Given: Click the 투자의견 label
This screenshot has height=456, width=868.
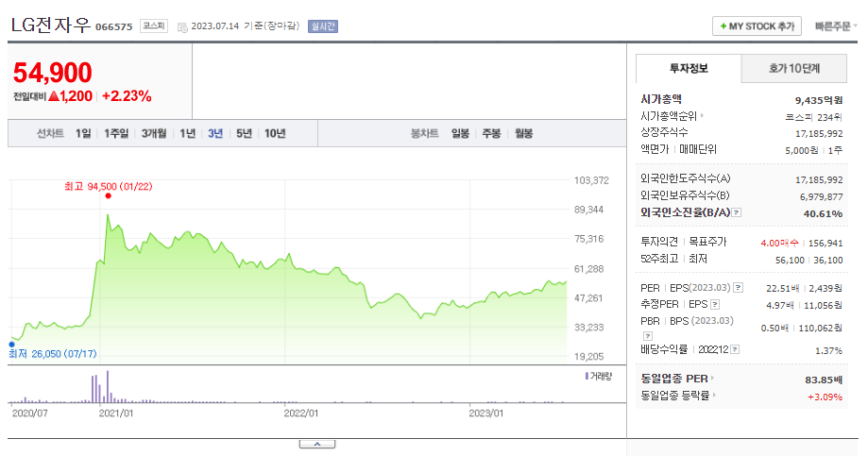Looking at the screenshot, I should 659,242.
